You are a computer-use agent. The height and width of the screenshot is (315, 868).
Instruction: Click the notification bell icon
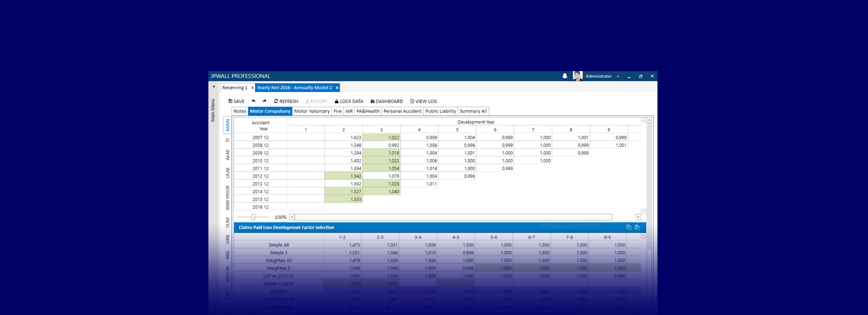(x=565, y=76)
